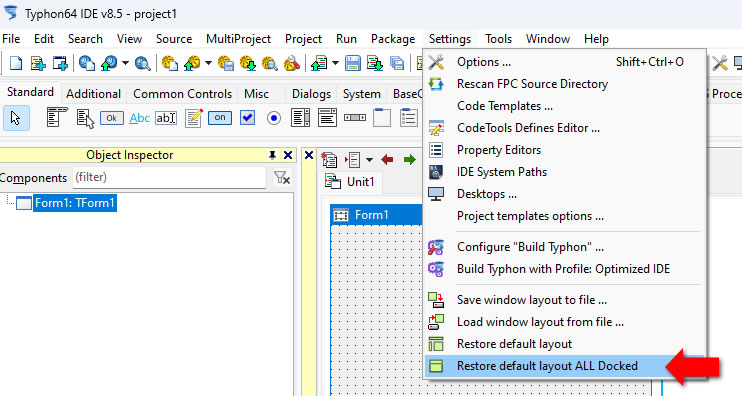Switch to System palette tab
742x396 pixels.
tap(362, 94)
